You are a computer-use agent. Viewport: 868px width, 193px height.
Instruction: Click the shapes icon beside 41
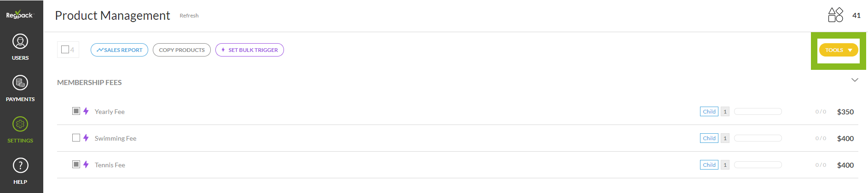[835, 15]
